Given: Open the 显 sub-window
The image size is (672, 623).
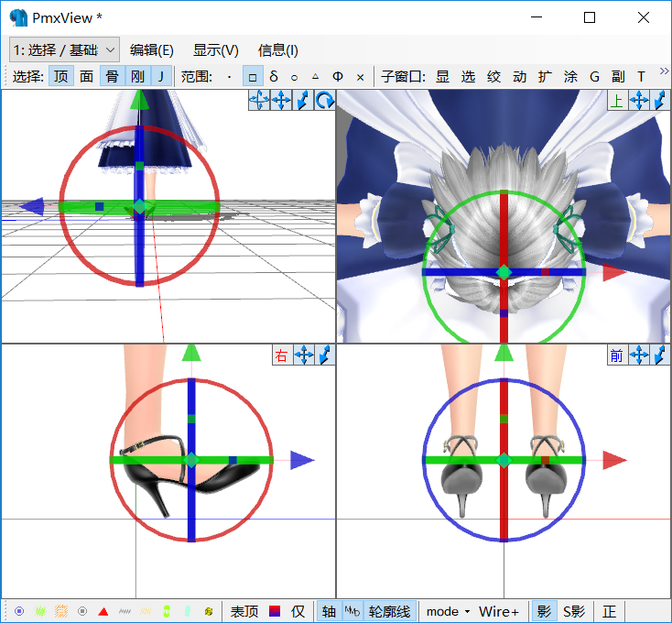Looking at the screenshot, I should tap(442, 77).
